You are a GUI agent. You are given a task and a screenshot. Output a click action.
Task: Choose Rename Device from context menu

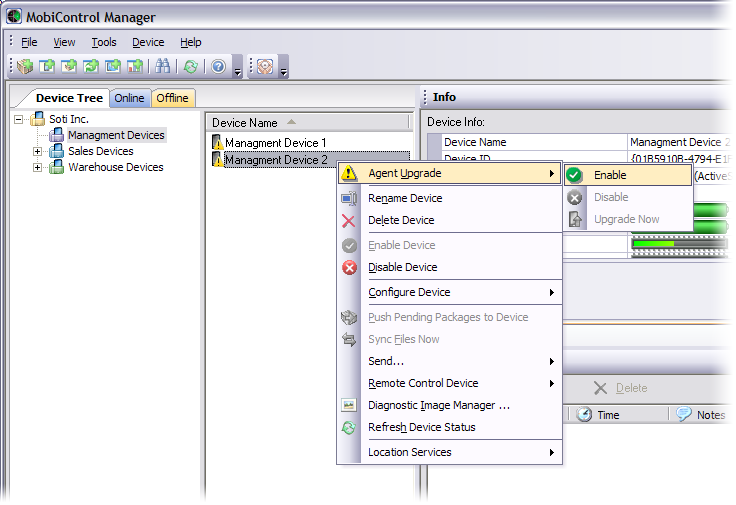(x=450, y=199)
